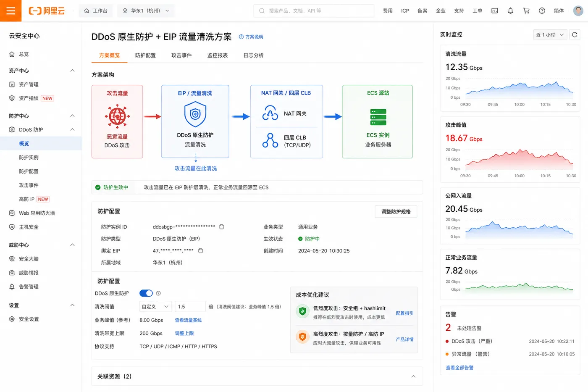588x392 pixels.
Task: Open 安全大脑 in the sidebar
Action: coord(29,259)
